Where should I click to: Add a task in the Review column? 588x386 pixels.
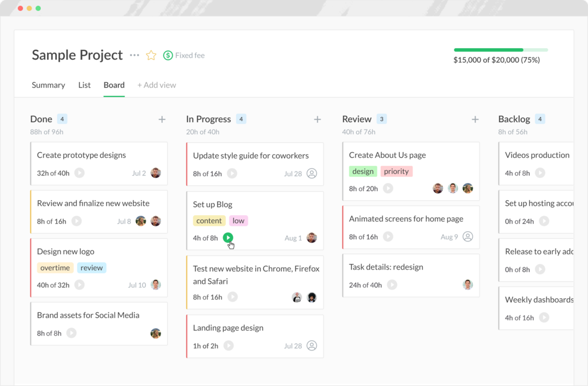click(x=475, y=119)
